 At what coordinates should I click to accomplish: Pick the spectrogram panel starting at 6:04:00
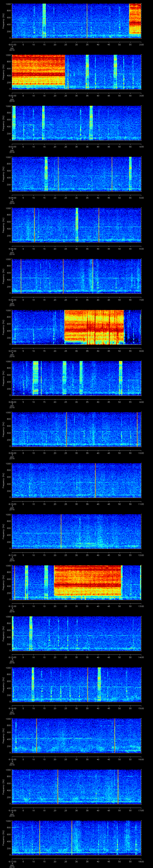tap(76, 174)
